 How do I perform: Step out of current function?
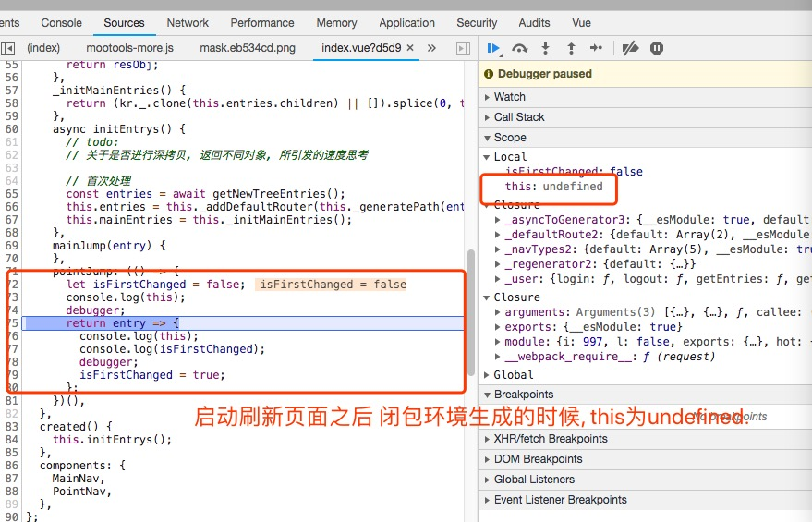pyautogui.click(x=571, y=49)
